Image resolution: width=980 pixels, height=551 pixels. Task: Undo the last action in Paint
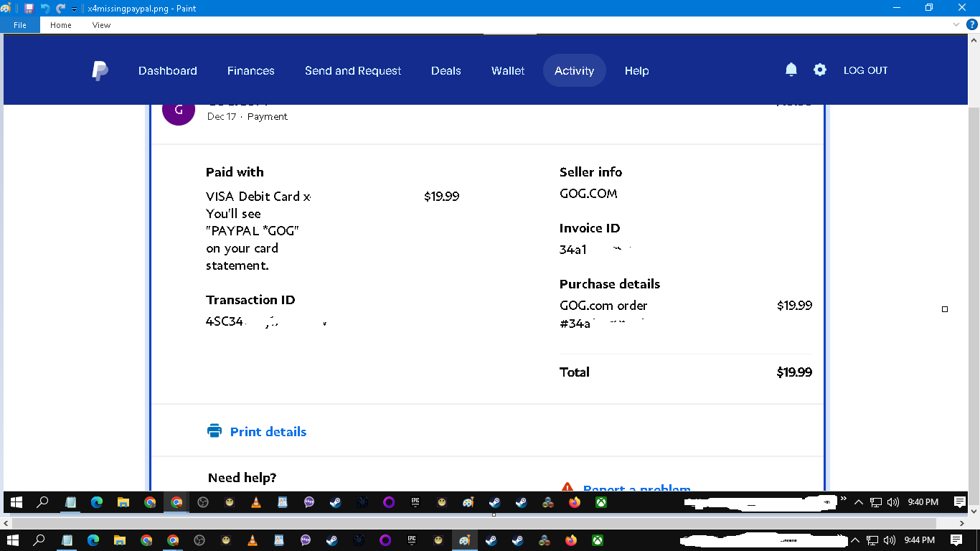pyautogui.click(x=45, y=9)
